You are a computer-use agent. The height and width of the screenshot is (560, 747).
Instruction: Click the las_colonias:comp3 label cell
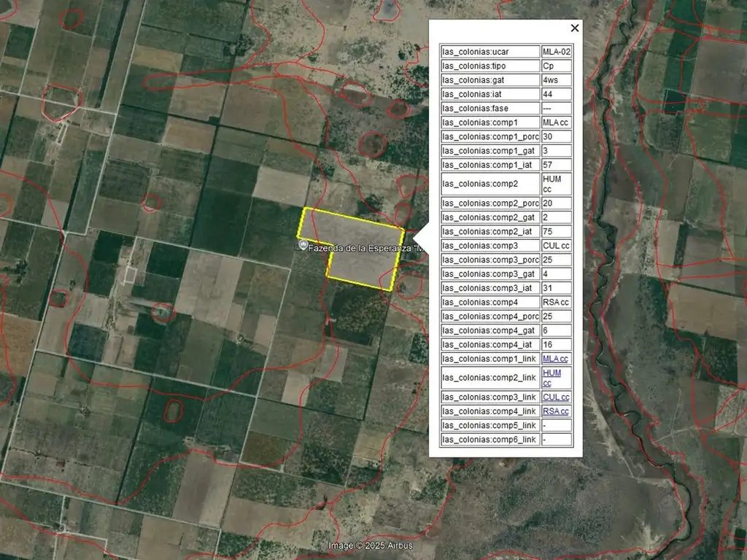coord(490,246)
